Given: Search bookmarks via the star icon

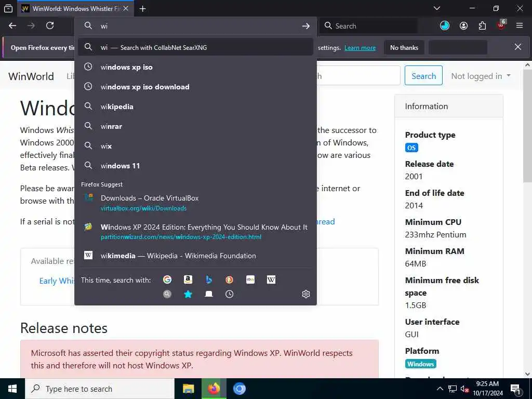Looking at the screenshot, I should [x=188, y=294].
